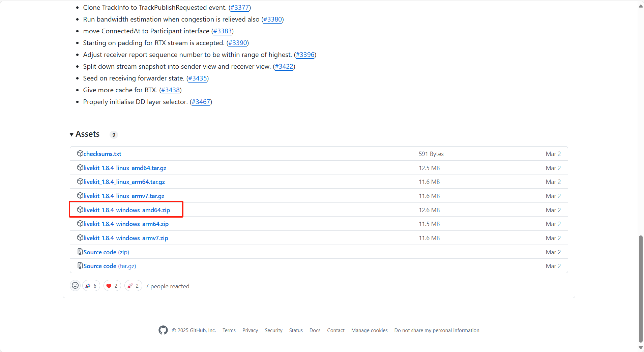Viewport: 644px width, 352px height.
Task: Click the '12.6 MB' file size
Action: pyautogui.click(x=429, y=210)
